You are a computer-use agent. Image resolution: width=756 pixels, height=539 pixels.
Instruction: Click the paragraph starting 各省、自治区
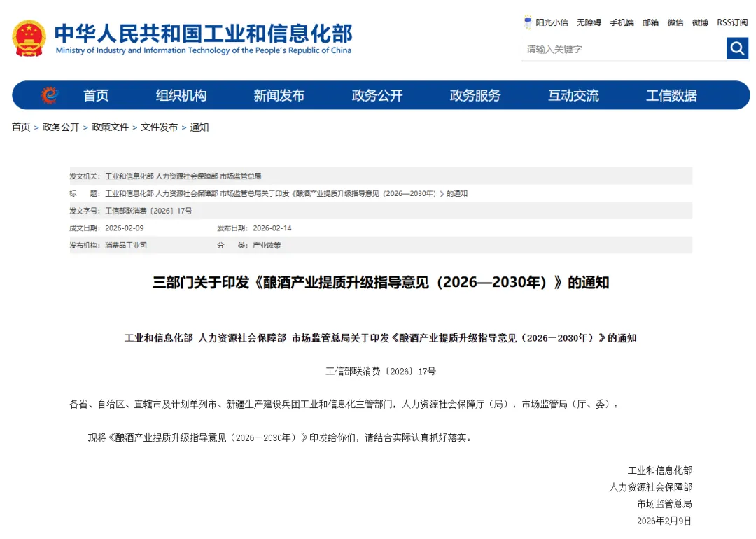click(x=345, y=404)
